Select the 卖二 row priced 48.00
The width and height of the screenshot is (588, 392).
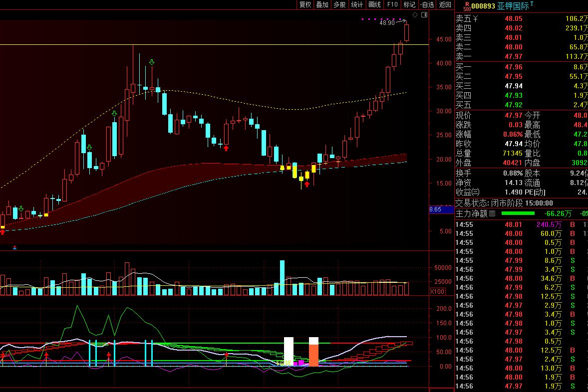pos(521,47)
